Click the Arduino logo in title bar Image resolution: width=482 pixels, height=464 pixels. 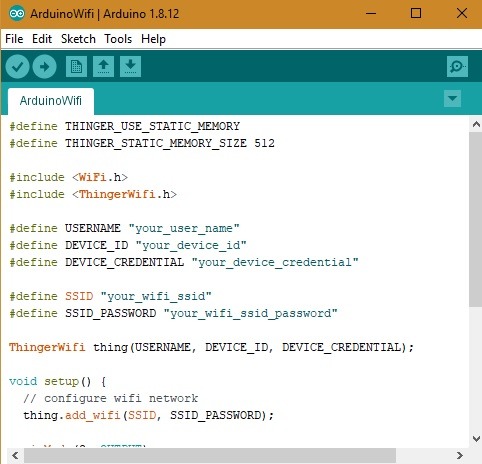click(x=17, y=14)
